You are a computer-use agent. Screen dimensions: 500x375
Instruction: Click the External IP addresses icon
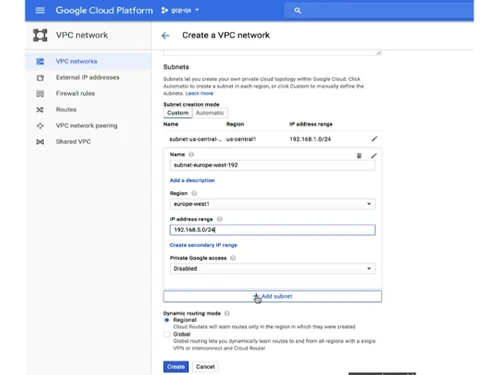pyautogui.click(x=40, y=78)
